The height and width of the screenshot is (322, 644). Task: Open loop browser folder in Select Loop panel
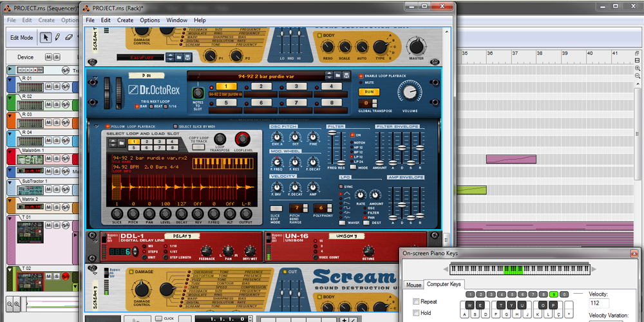[x=122, y=143]
